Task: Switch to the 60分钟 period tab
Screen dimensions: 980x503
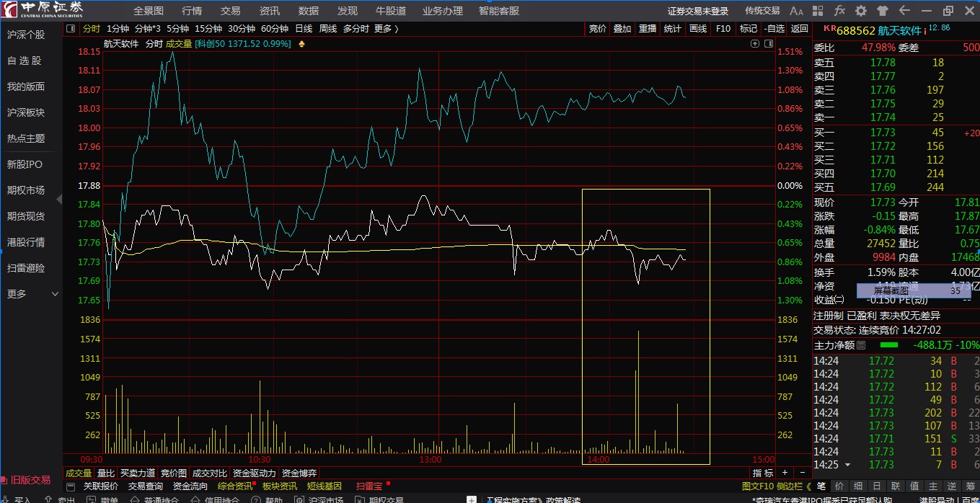Action: click(274, 29)
